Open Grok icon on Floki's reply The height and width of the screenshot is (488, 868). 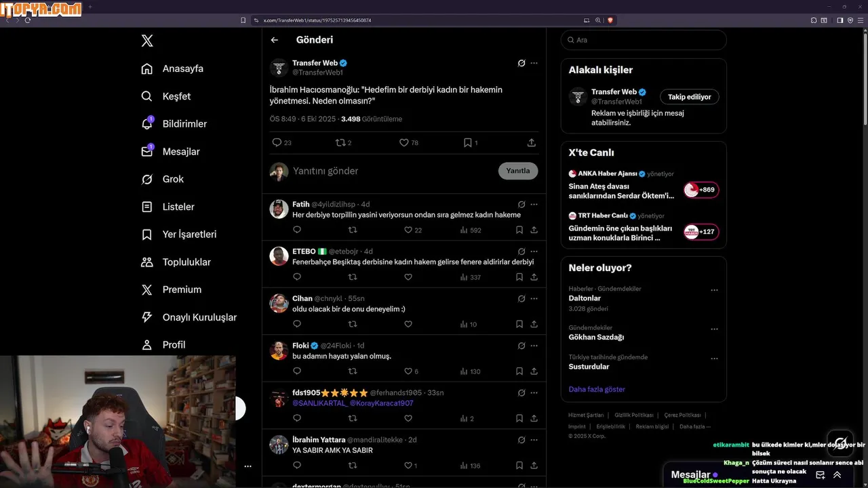click(x=521, y=346)
